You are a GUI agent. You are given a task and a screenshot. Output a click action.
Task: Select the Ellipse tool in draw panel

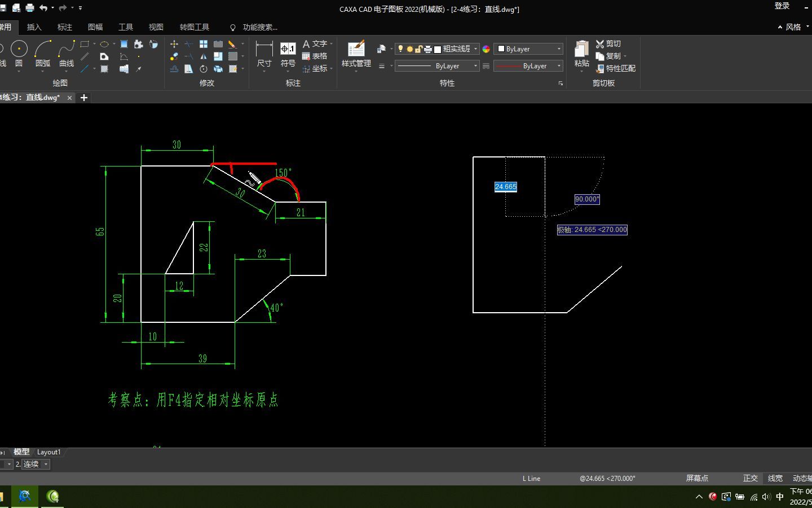tap(104, 44)
